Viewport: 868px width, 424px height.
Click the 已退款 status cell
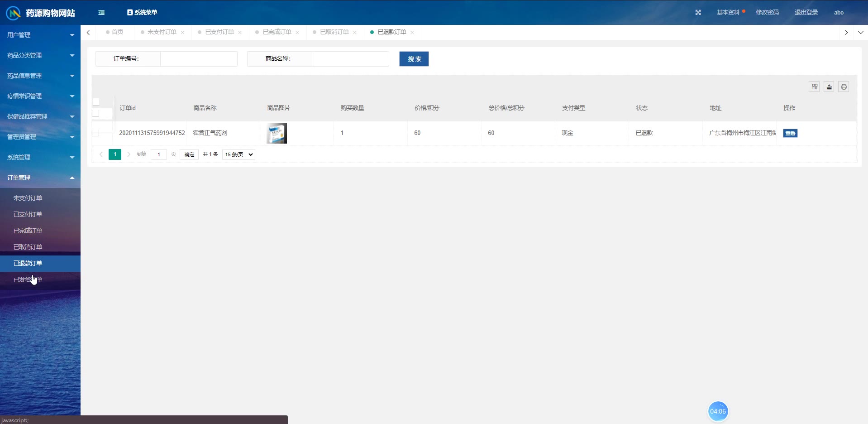644,133
